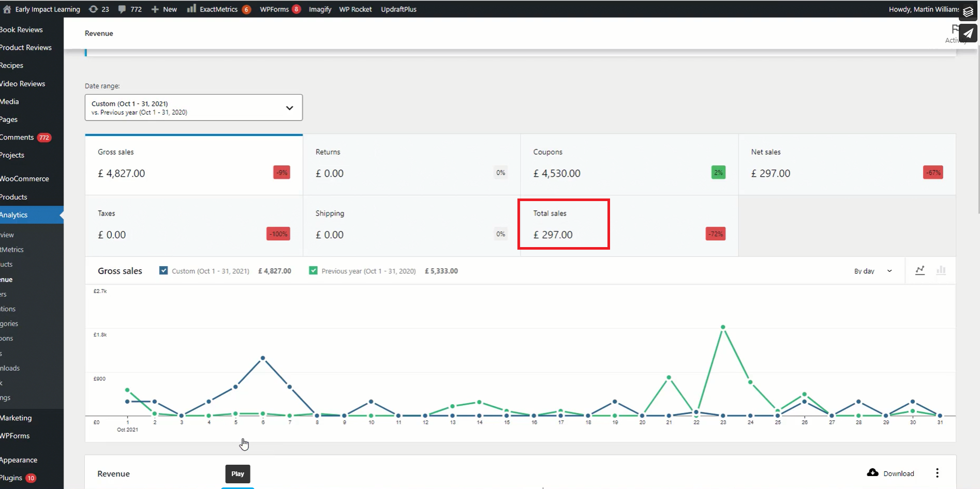Open comments bubble icon showing 772

(122, 9)
